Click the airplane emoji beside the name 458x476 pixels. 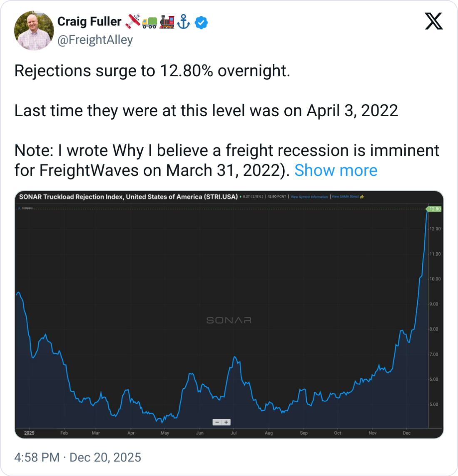tap(133, 22)
